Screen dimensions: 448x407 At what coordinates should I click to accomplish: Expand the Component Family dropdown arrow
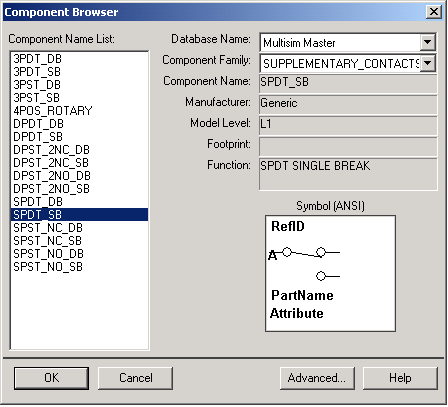pos(427,63)
